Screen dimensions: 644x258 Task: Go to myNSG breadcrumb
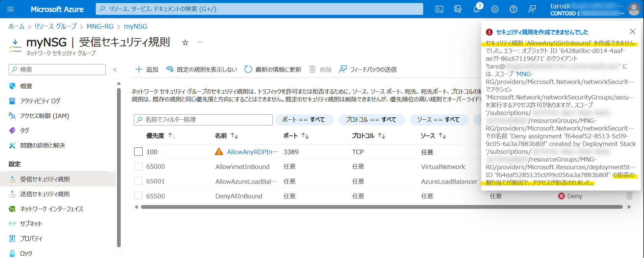point(136,26)
